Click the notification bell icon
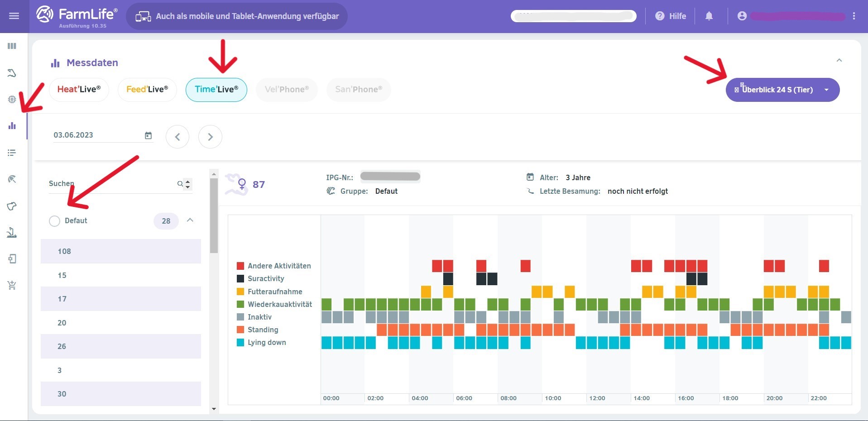868x421 pixels. (709, 16)
